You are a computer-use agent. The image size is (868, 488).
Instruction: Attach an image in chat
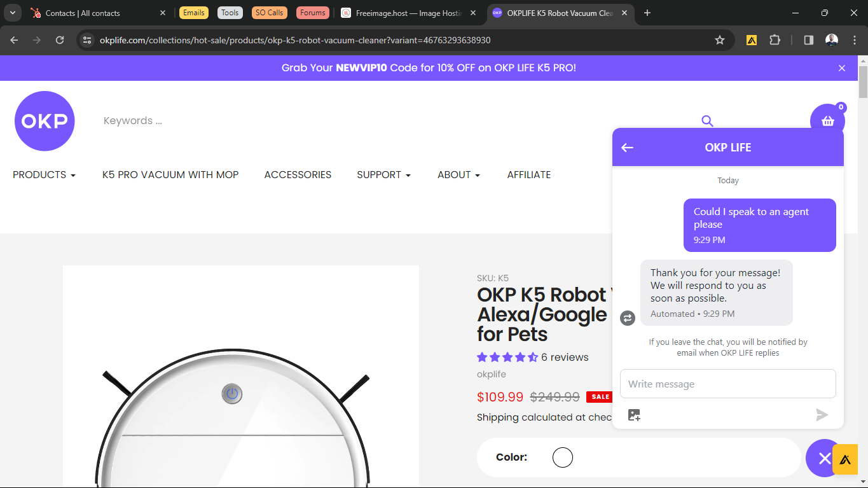click(x=634, y=415)
